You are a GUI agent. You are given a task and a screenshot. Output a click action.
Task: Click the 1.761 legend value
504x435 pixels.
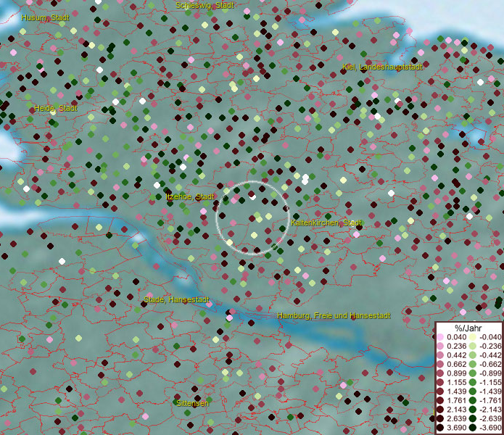[456, 400]
